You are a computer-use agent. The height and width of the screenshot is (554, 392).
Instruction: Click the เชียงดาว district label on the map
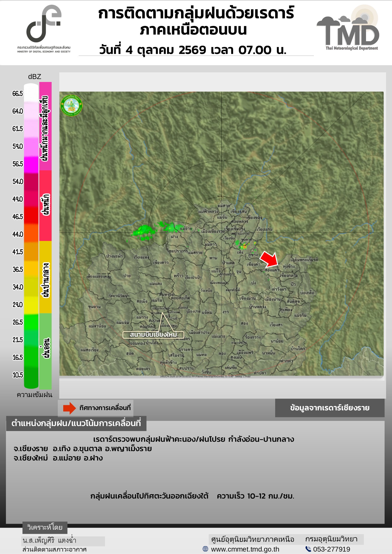pos(161,262)
